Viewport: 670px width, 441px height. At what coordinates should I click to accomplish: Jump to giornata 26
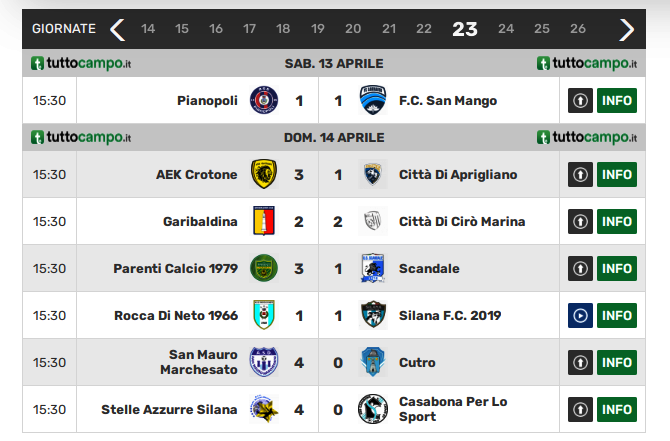(x=577, y=29)
